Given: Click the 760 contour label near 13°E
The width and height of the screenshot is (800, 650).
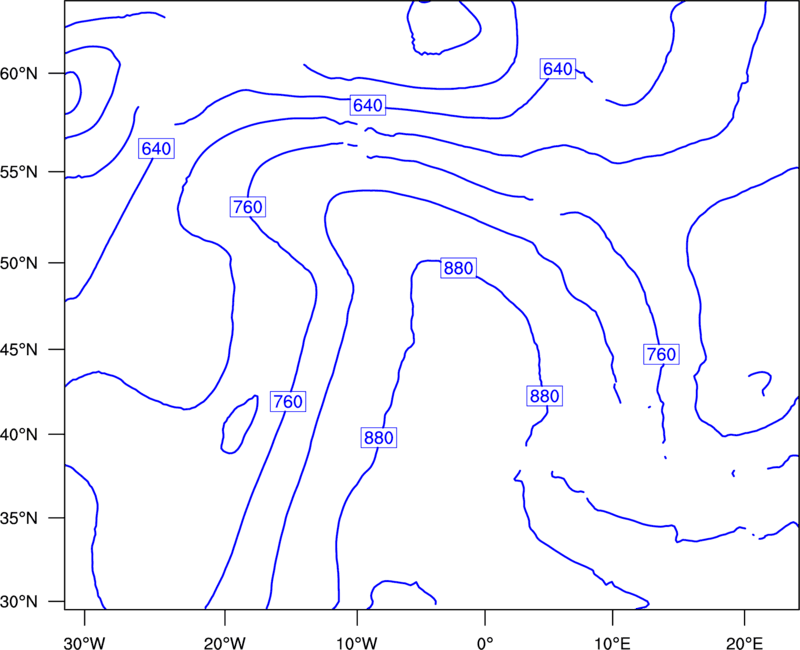Looking at the screenshot, I should click(662, 354).
